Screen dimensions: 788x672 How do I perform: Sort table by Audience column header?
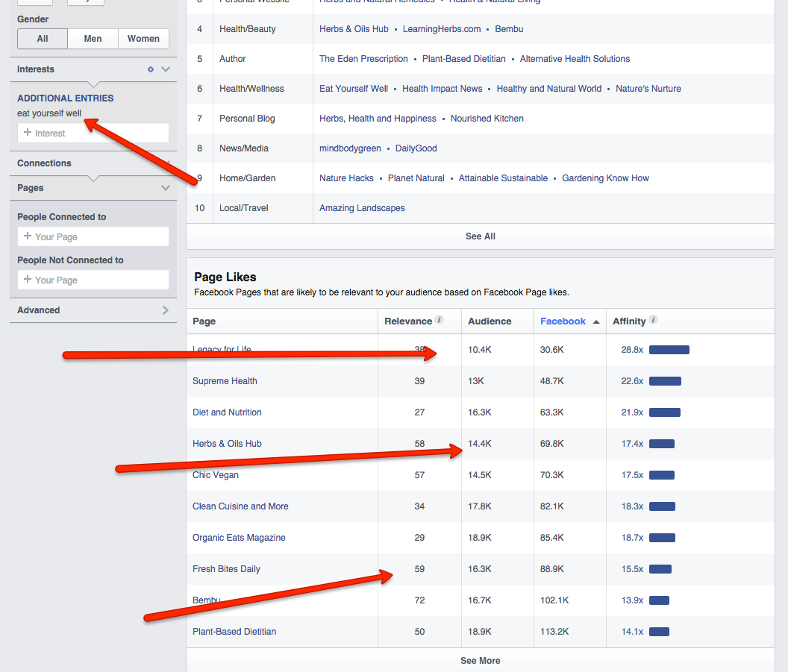(x=490, y=321)
